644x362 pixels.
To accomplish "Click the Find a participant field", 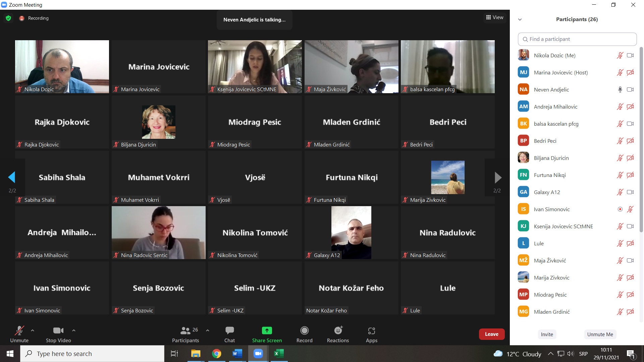I will pyautogui.click(x=577, y=39).
